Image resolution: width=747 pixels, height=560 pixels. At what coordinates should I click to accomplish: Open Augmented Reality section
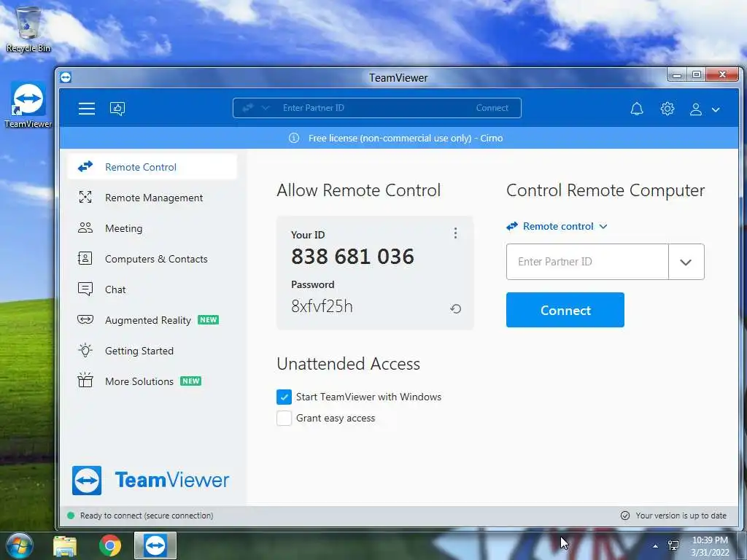click(147, 321)
